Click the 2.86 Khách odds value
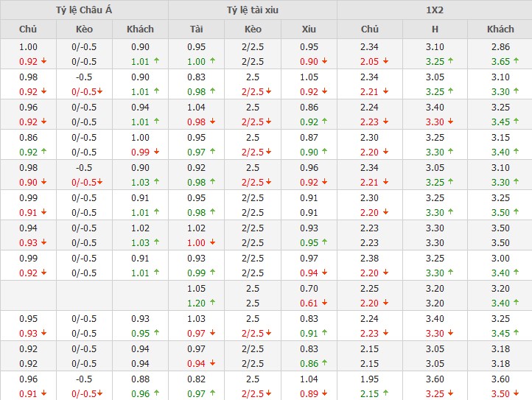Viewport: 532px width, 400px height. click(500, 47)
